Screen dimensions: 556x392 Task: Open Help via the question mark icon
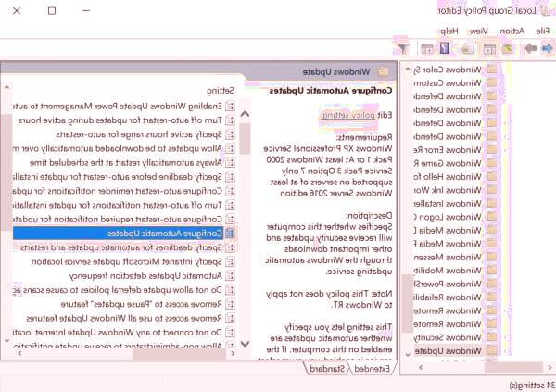coord(446,48)
